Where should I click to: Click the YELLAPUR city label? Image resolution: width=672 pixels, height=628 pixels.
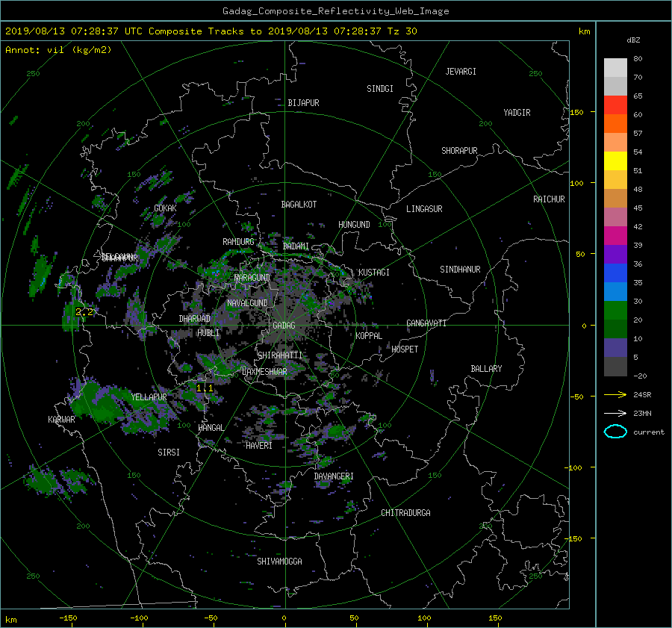[149, 397]
